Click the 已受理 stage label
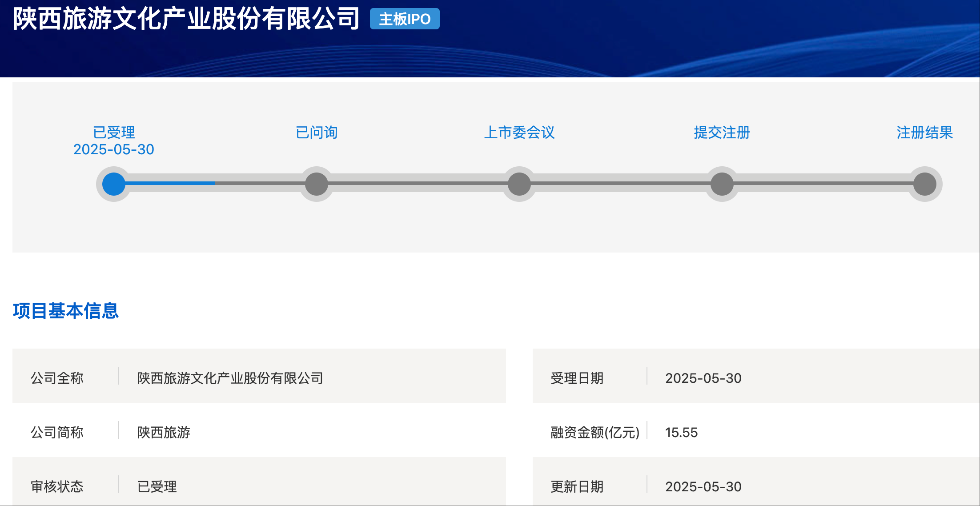Viewport: 980px width, 506px height. pyautogui.click(x=114, y=133)
